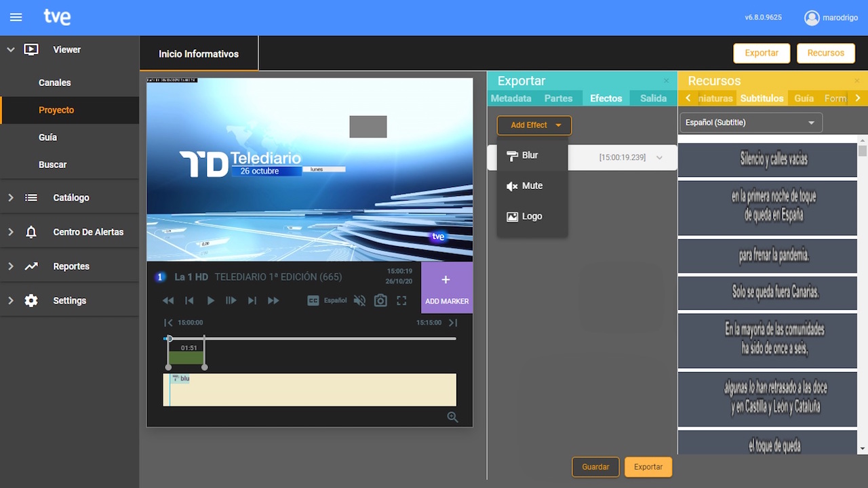Take a snapshot with camera icon
Screen dimensions: 868x488
tap(380, 300)
